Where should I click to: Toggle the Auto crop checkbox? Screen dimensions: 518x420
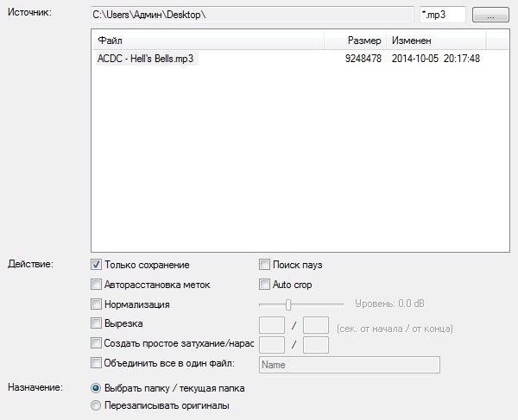click(x=265, y=285)
